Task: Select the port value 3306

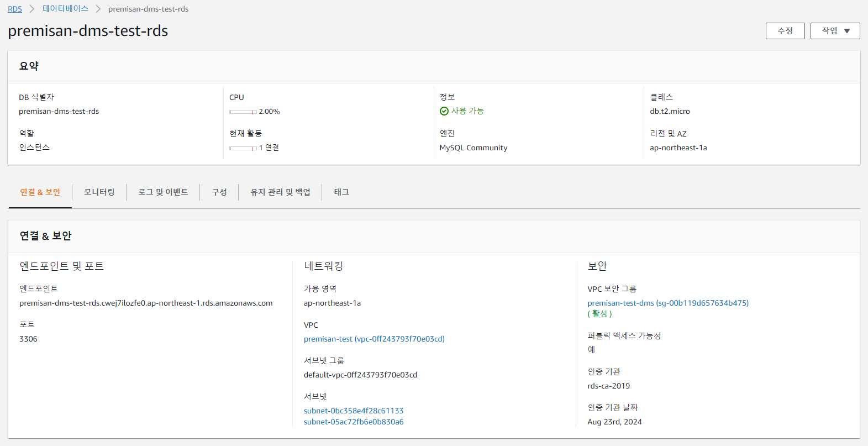Action: (28, 339)
